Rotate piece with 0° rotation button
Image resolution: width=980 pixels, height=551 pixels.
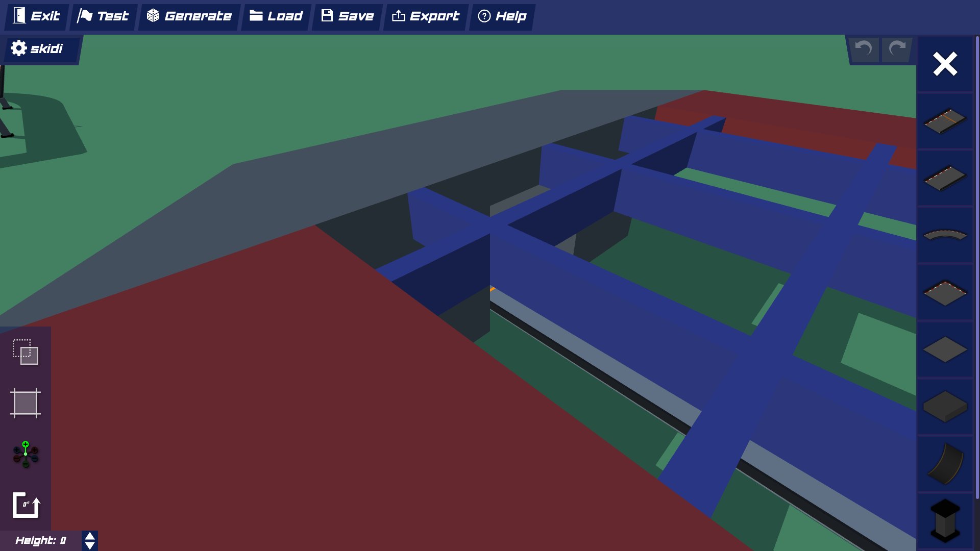coord(26,505)
